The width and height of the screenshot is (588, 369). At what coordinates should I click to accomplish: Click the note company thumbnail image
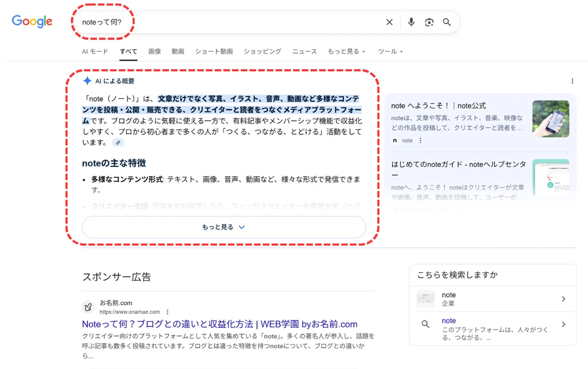click(425, 299)
